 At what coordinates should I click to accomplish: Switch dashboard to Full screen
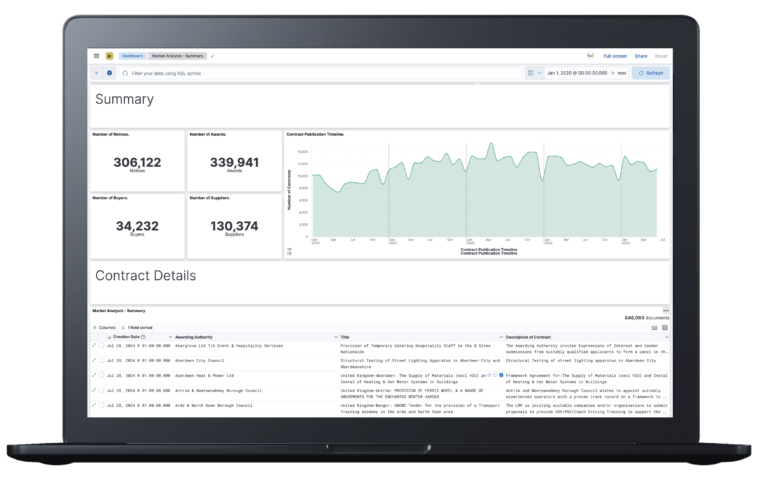point(614,56)
